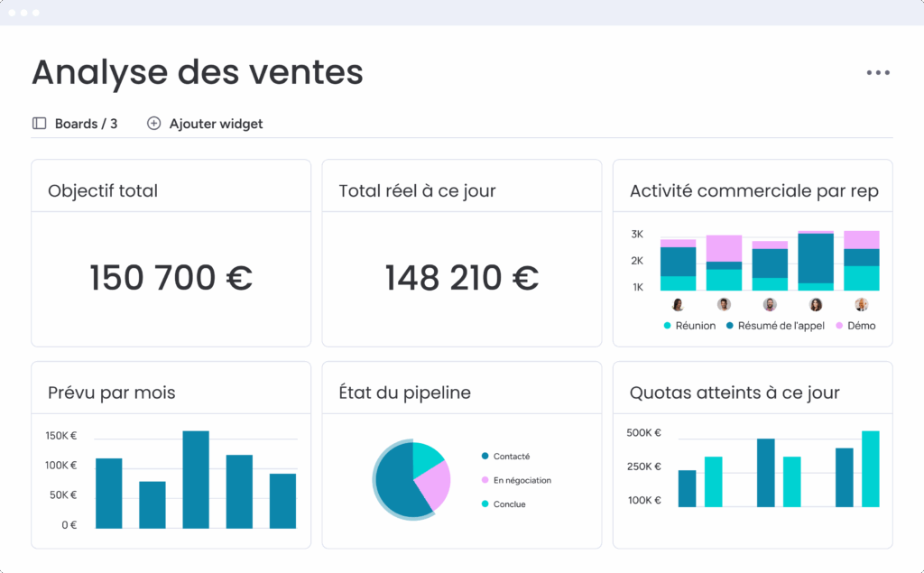Image resolution: width=924 pixels, height=573 pixels.
Task: Open the three-dot dashboard options menu
Action: (x=878, y=72)
